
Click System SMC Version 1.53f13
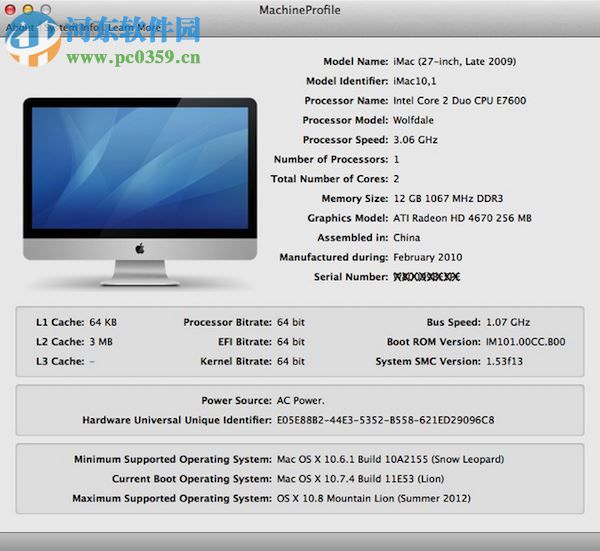tap(504, 361)
